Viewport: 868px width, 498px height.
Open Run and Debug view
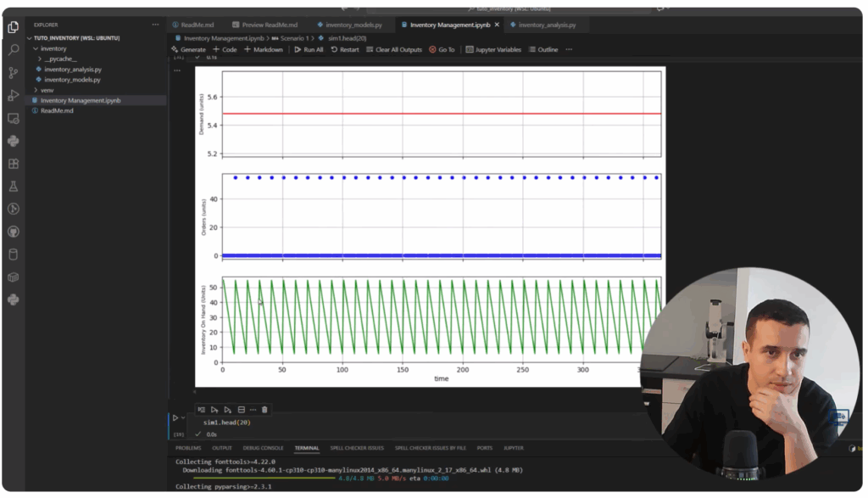click(x=14, y=96)
